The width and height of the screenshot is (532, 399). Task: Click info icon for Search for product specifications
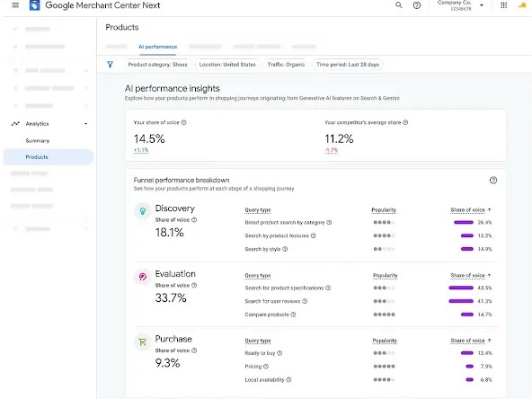328,288
